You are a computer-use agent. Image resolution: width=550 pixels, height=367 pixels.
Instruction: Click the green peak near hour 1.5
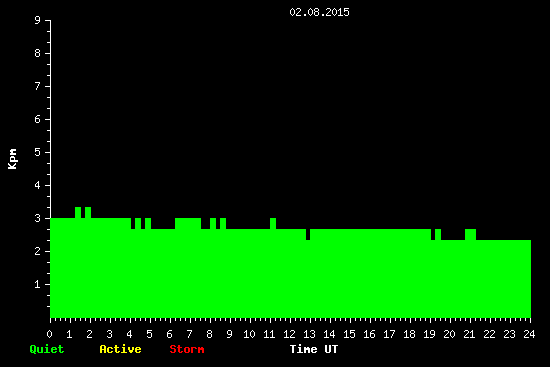tap(78, 212)
